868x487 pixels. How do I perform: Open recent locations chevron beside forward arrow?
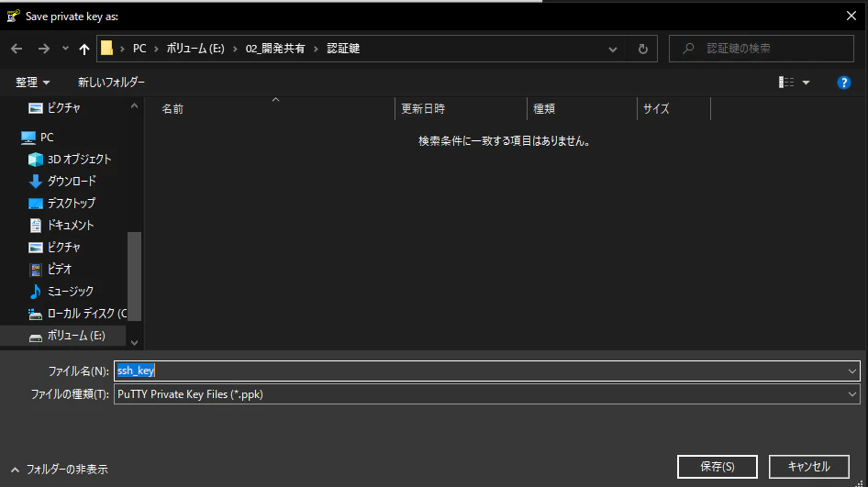click(x=65, y=49)
